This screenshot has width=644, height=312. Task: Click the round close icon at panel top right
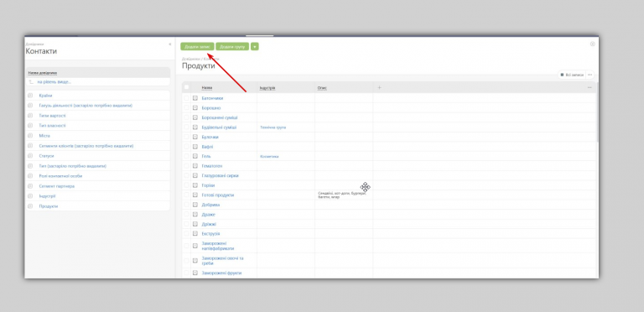point(592,44)
